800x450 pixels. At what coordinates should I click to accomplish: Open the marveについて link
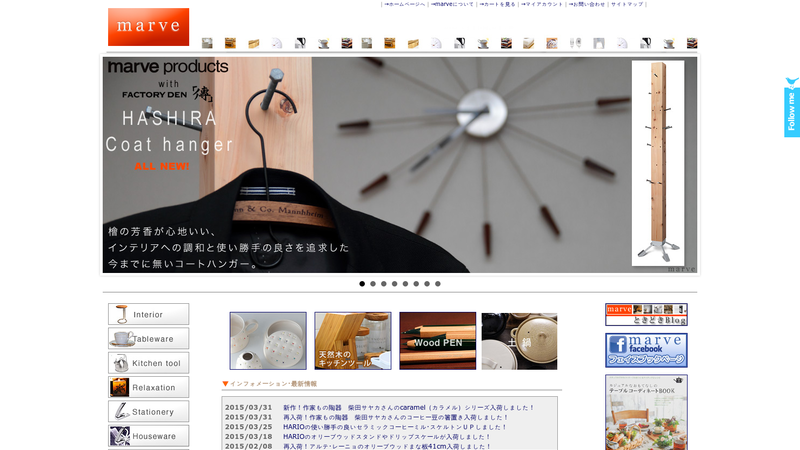[453, 4]
